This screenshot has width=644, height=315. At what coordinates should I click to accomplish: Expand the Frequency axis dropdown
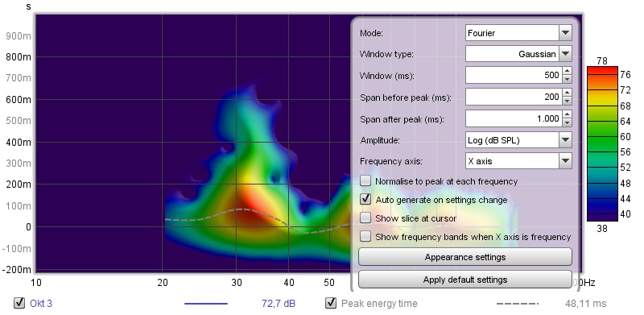coord(565,161)
